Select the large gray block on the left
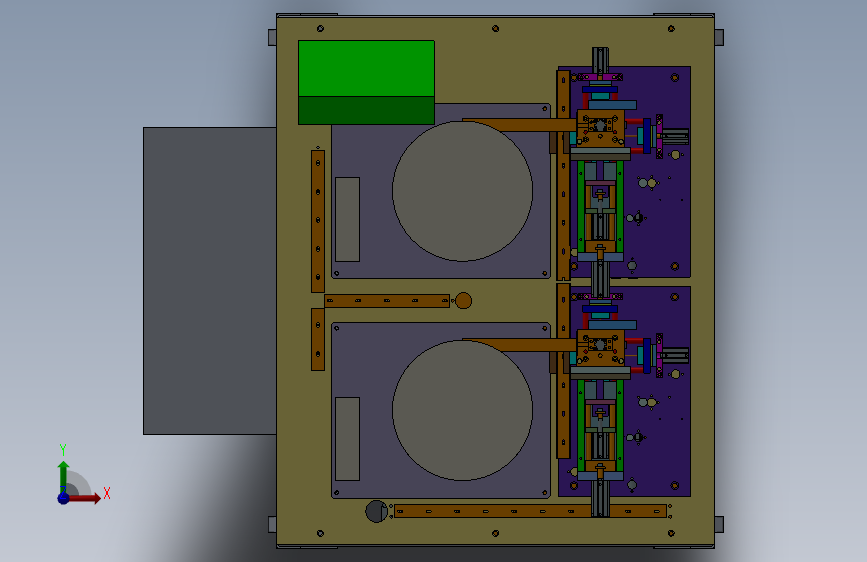Image resolution: width=867 pixels, height=562 pixels. pyautogui.click(x=210, y=281)
